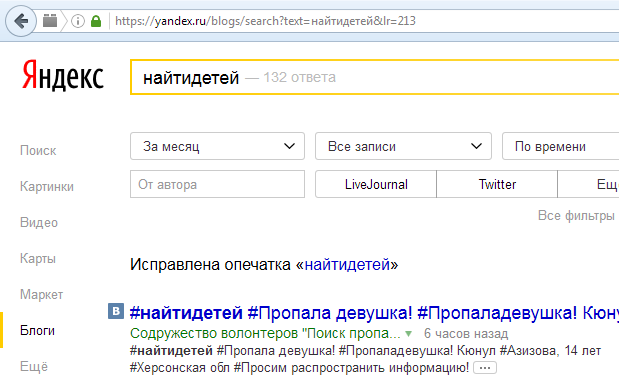Go back with the browser back arrow
619x379 pixels.
tap(21, 21)
